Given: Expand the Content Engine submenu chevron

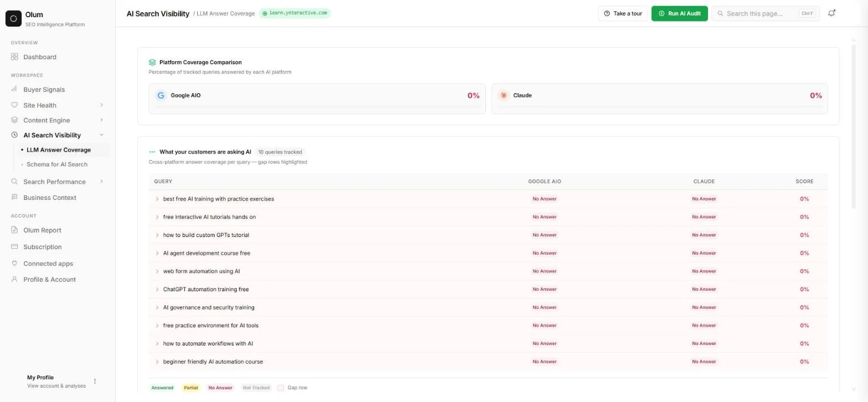Looking at the screenshot, I should pyautogui.click(x=101, y=120).
